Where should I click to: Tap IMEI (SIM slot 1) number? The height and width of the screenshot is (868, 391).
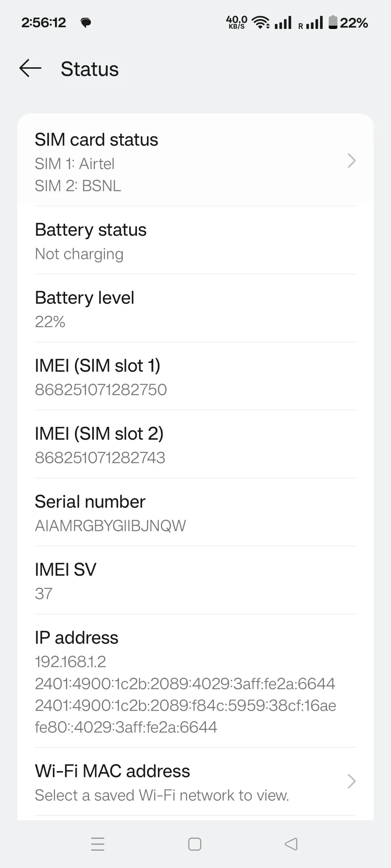point(101,390)
